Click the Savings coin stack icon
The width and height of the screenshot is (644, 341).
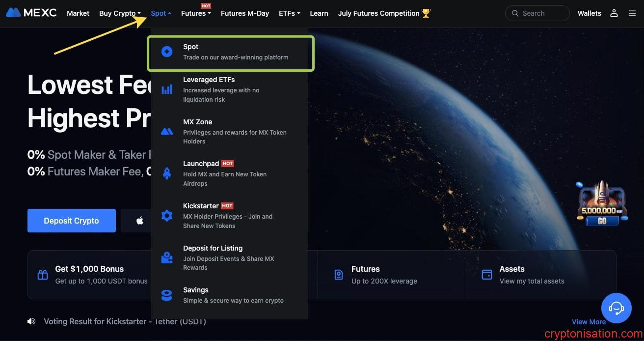coord(167,295)
